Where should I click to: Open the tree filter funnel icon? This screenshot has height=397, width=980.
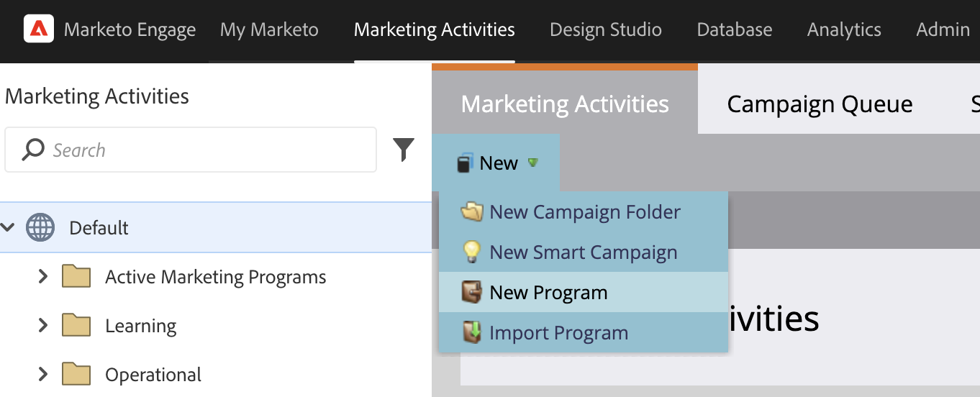(x=404, y=150)
